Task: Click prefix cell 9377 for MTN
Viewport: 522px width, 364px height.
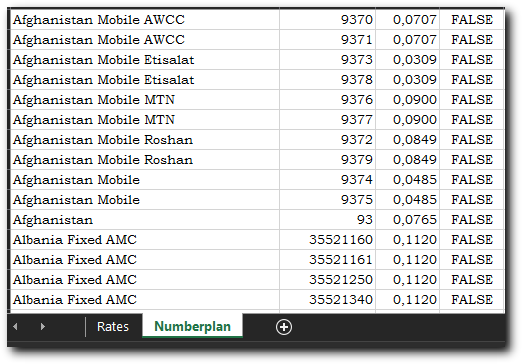Action: click(327, 120)
